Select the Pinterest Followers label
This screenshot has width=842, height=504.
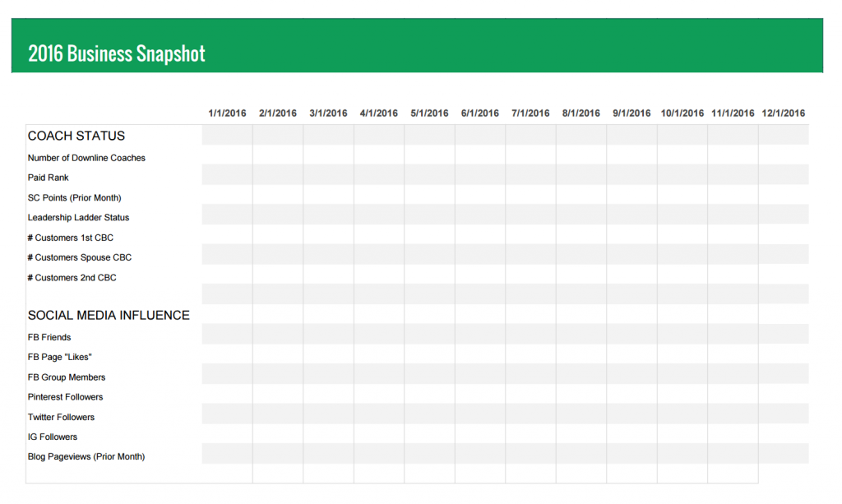coord(66,397)
